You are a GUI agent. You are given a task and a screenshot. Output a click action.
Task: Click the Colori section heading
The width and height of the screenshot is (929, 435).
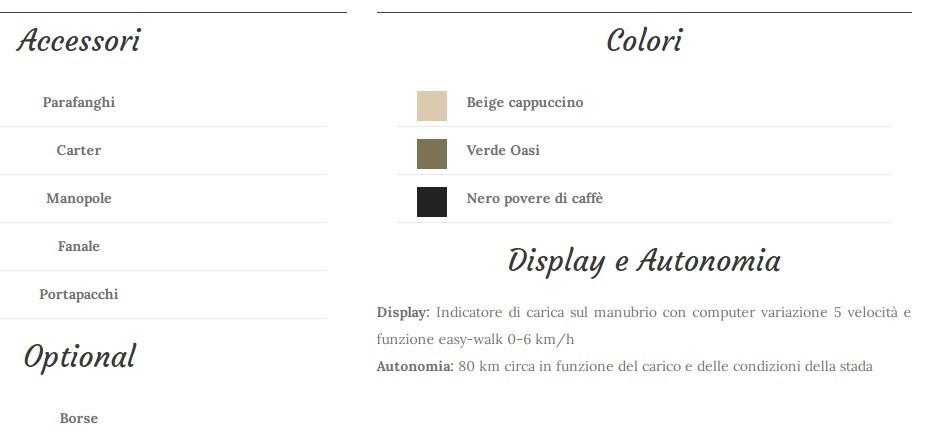tap(644, 41)
